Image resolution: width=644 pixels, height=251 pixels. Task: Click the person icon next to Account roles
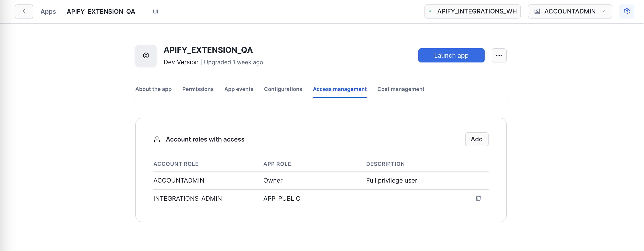157,139
